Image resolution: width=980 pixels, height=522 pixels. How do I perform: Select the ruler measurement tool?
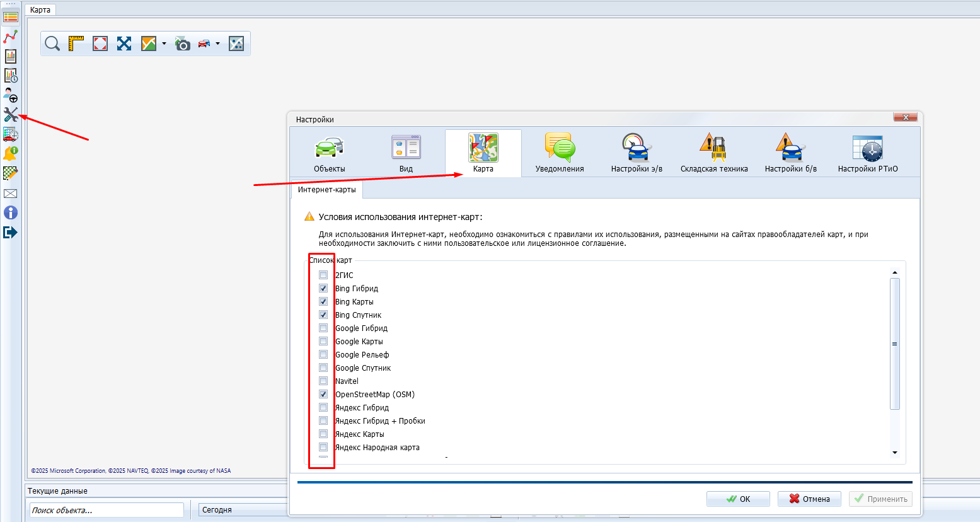click(76, 43)
